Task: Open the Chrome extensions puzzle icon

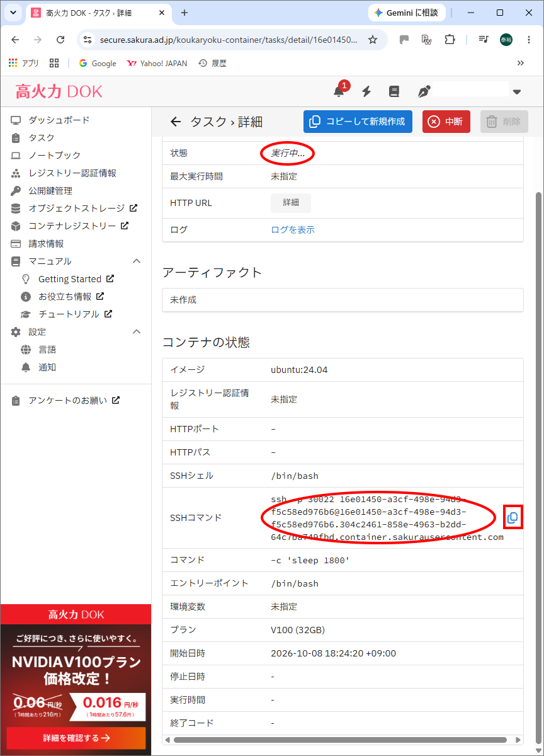Action: [x=450, y=40]
